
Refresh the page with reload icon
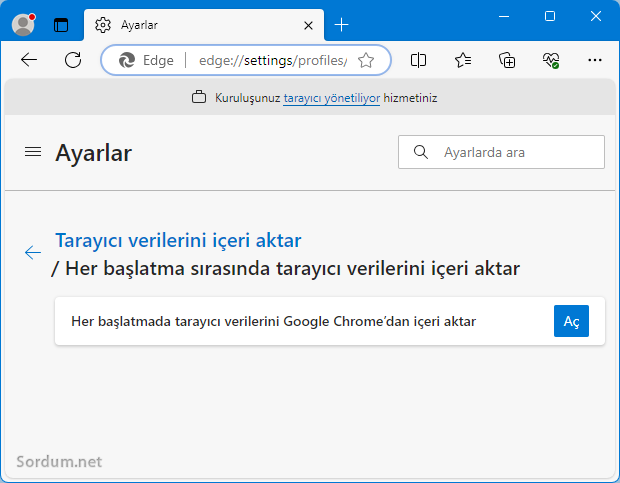72,60
